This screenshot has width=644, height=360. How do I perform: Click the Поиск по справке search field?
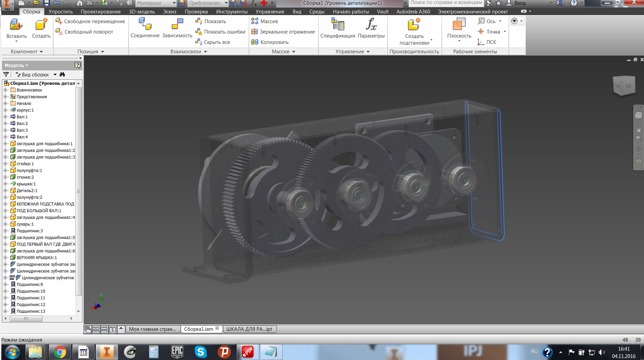(446, 3)
